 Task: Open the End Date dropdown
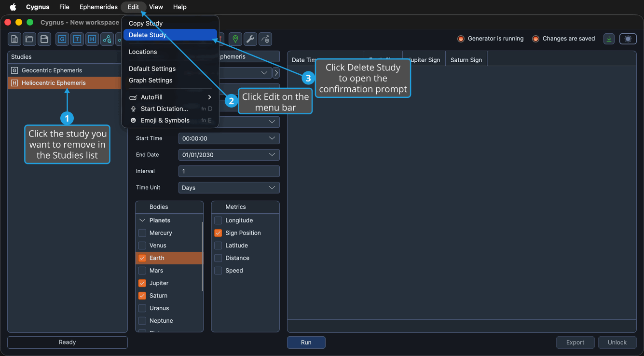pos(229,155)
